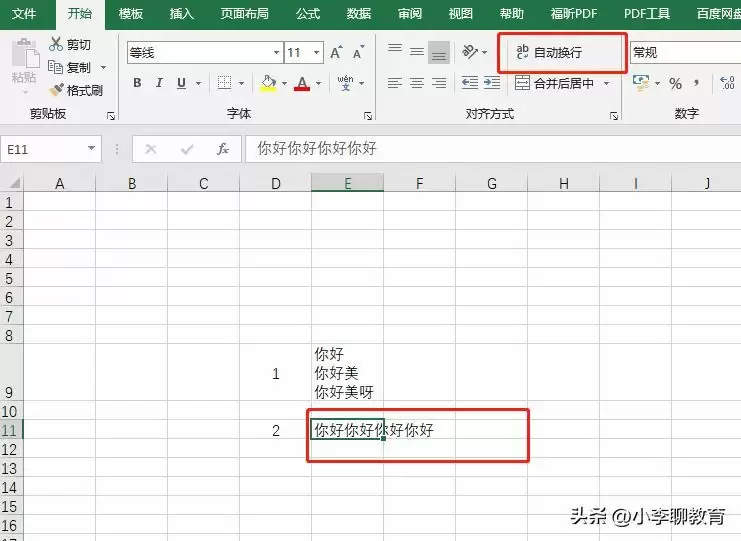Confirm entry with formula bar checkmark
The height and width of the screenshot is (541, 741).
pyautogui.click(x=187, y=149)
